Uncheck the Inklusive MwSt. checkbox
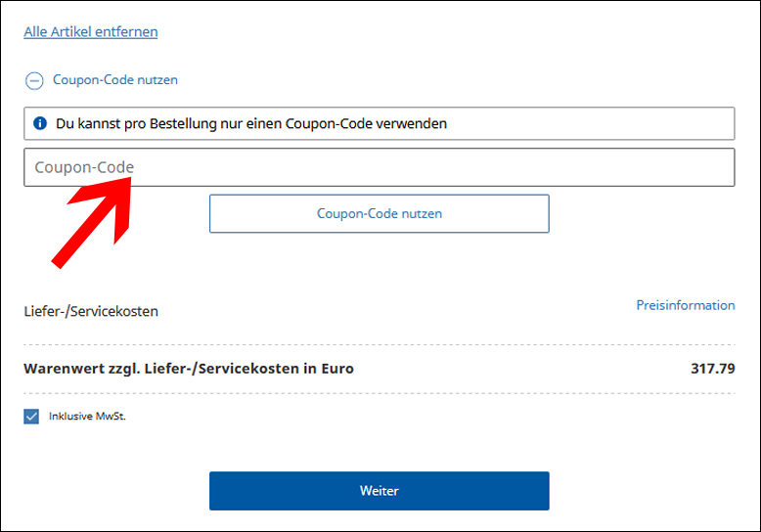 (x=31, y=417)
